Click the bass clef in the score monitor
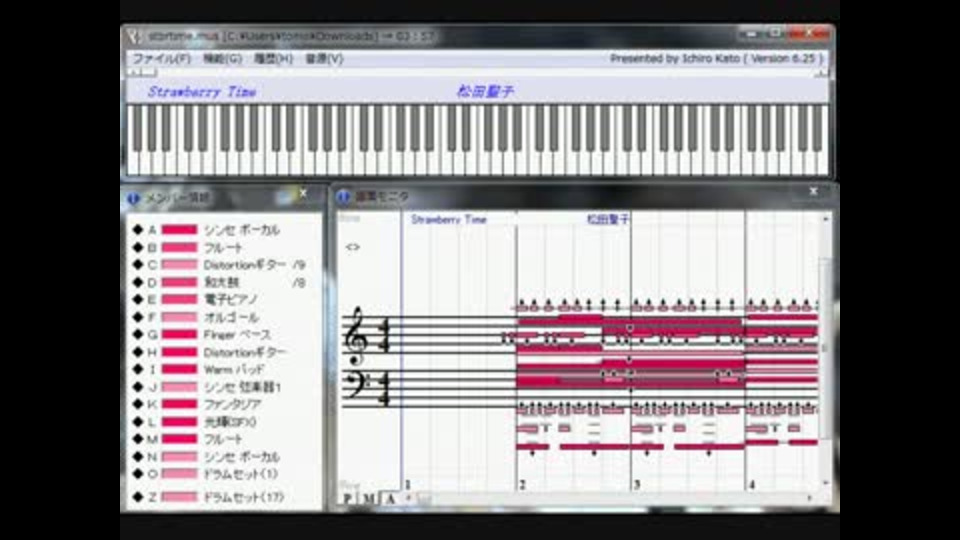Screen dimensions: 960x540 pyautogui.click(x=356, y=384)
